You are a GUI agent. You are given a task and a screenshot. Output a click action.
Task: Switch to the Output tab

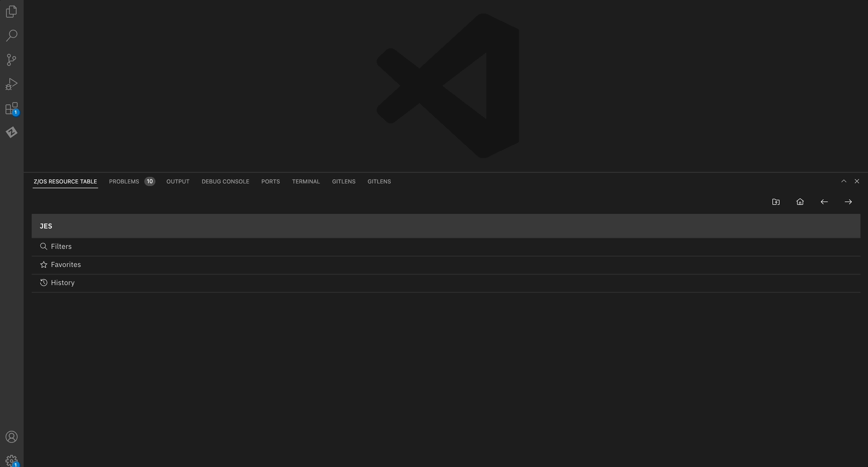[178, 182]
